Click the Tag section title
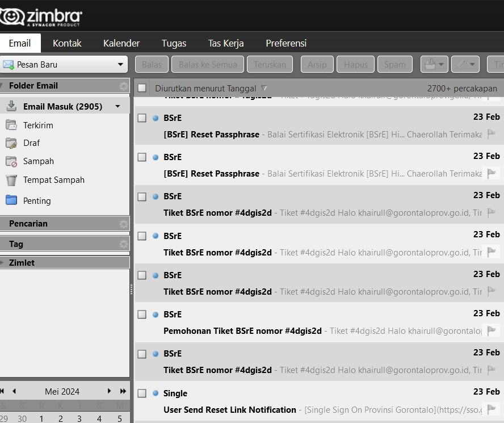504x423 pixels. (x=16, y=244)
